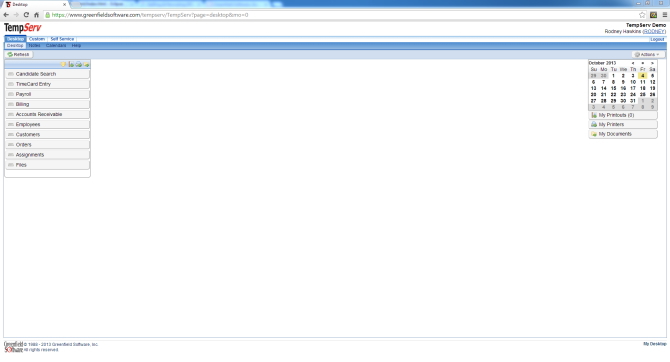Bookmark the page with star icon

642,15
